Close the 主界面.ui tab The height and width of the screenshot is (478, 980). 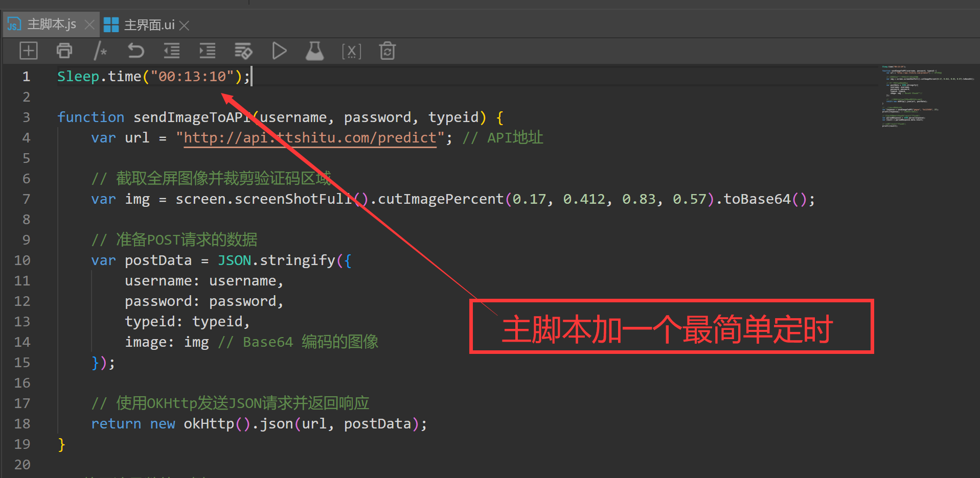click(x=185, y=25)
